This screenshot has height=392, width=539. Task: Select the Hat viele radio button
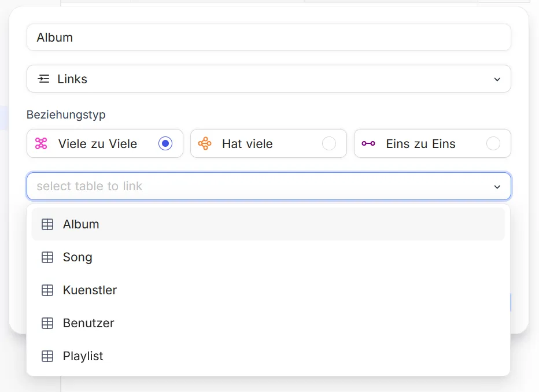tap(329, 143)
